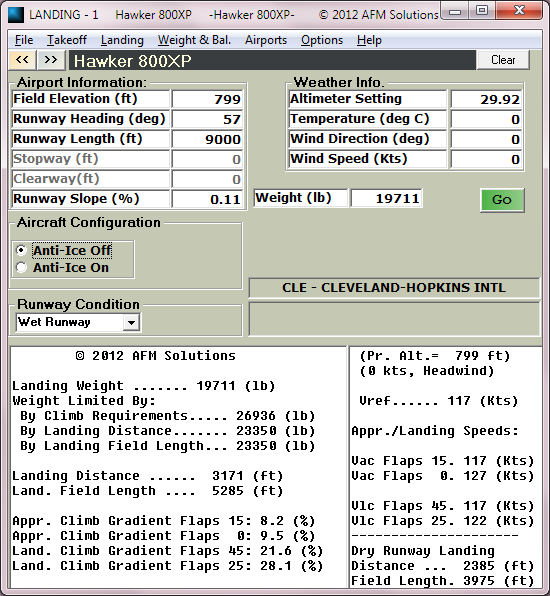Click Land. Climb Gradient Flaps 45 line
Viewport: 550px width, 596px height.
168,551
